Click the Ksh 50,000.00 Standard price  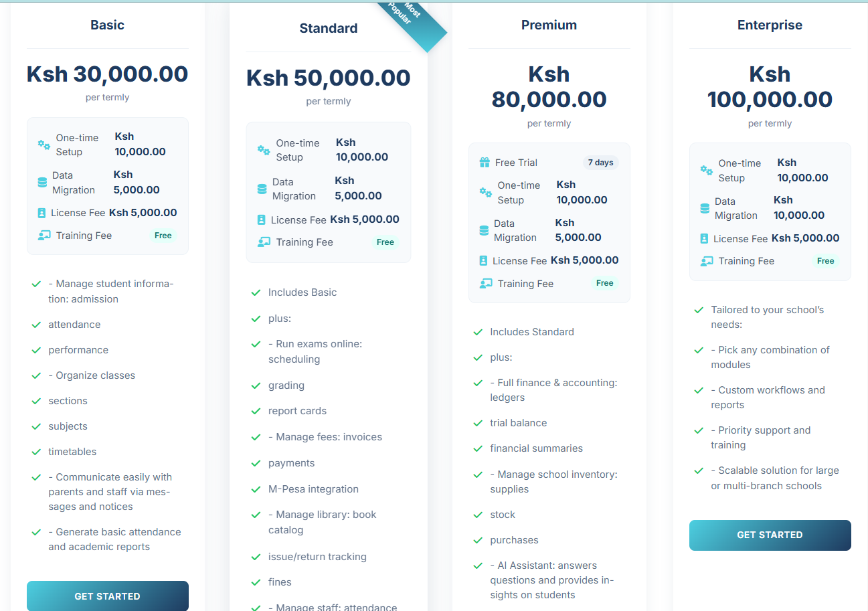tap(329, 78)
